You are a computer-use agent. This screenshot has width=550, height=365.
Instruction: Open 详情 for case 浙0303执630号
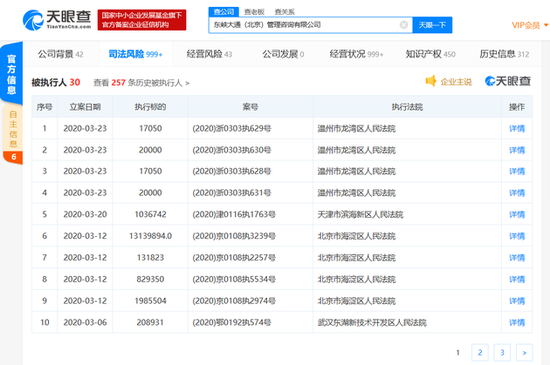(517, 150)
